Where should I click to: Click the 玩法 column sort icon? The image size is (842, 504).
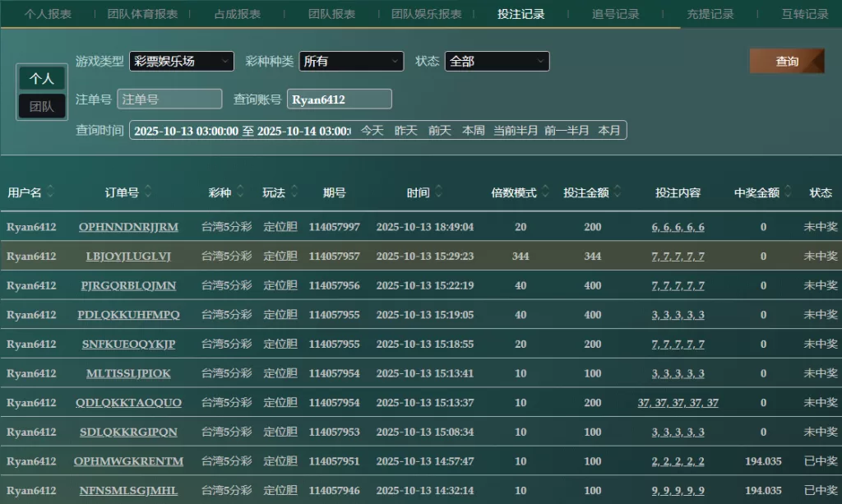[294, 192]
